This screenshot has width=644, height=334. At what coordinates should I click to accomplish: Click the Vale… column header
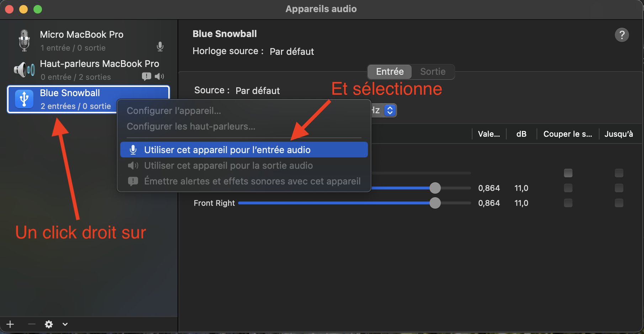tap(489, 134)
